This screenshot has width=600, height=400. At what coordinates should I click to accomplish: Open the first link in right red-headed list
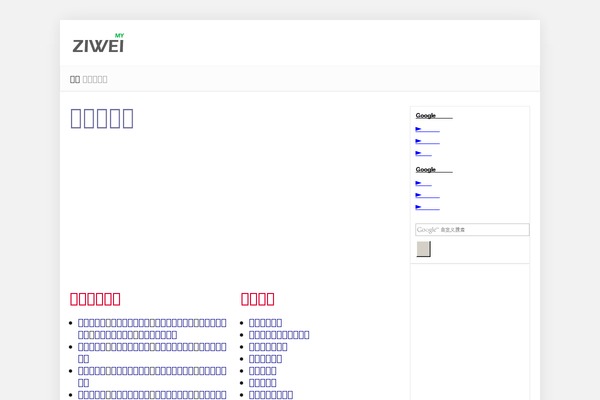tap(265, 323)
